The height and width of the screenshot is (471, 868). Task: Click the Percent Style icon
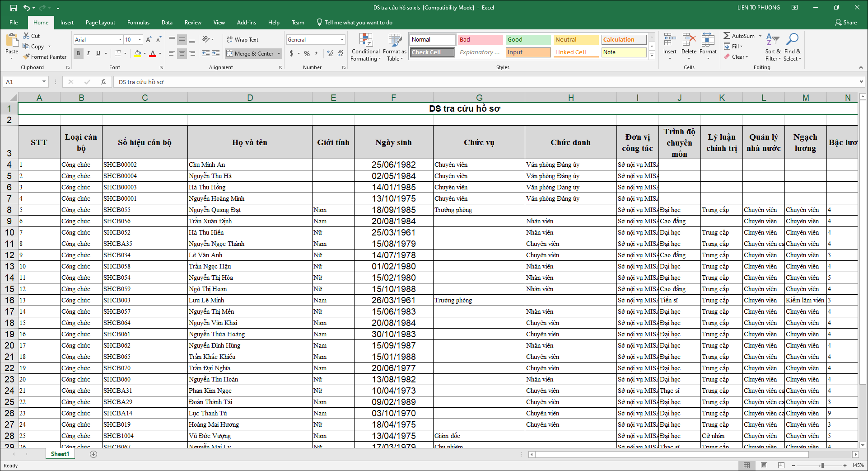pyautogui.click(x=307, y=53)
